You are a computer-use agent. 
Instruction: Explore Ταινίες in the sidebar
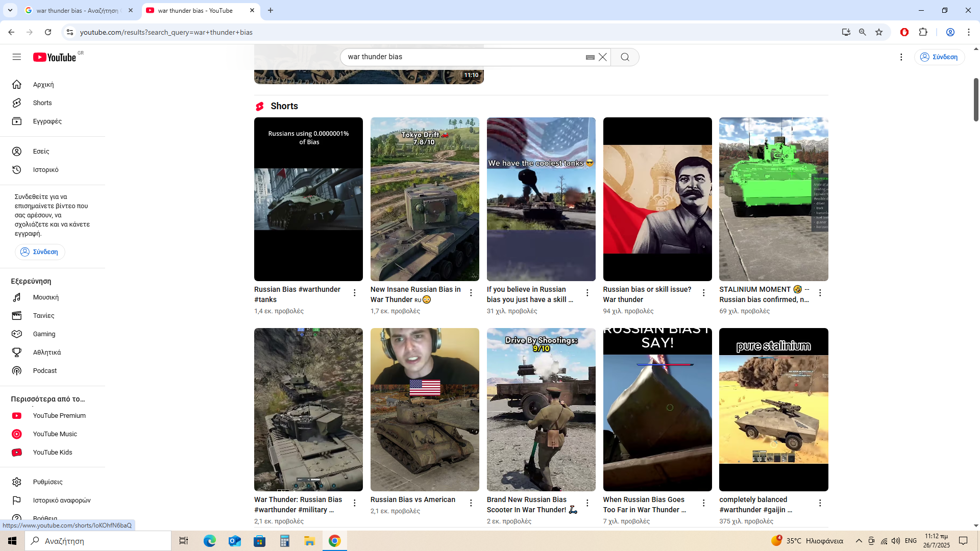(53, 316)
